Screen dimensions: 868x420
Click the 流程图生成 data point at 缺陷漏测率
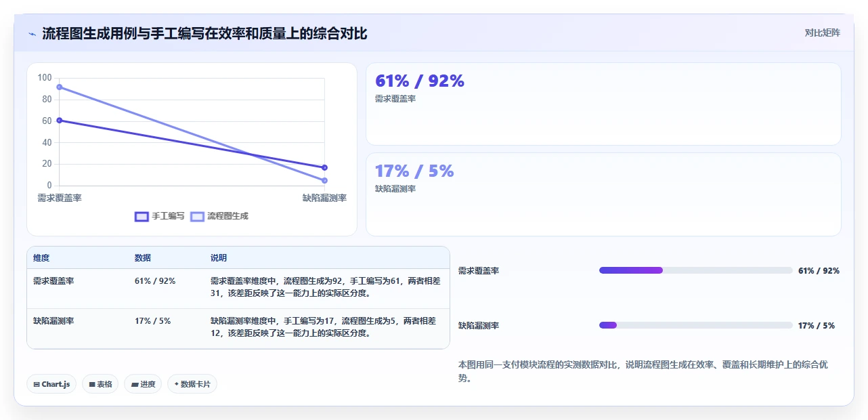324,180
